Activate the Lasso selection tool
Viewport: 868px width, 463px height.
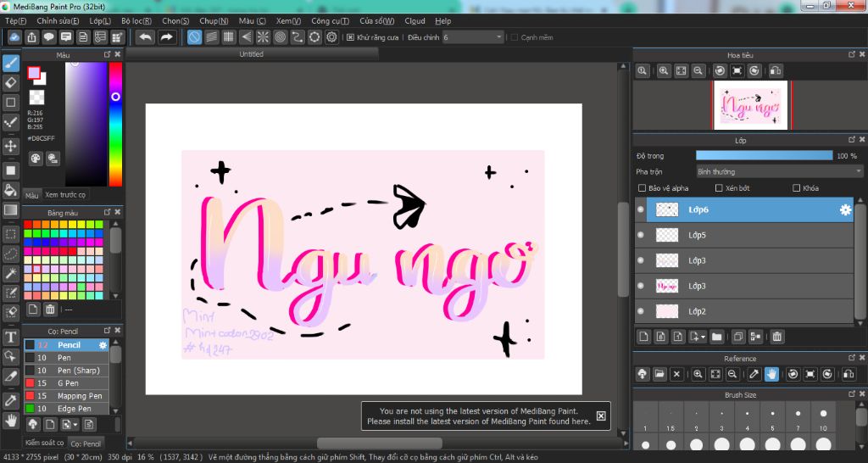[10, 254]
